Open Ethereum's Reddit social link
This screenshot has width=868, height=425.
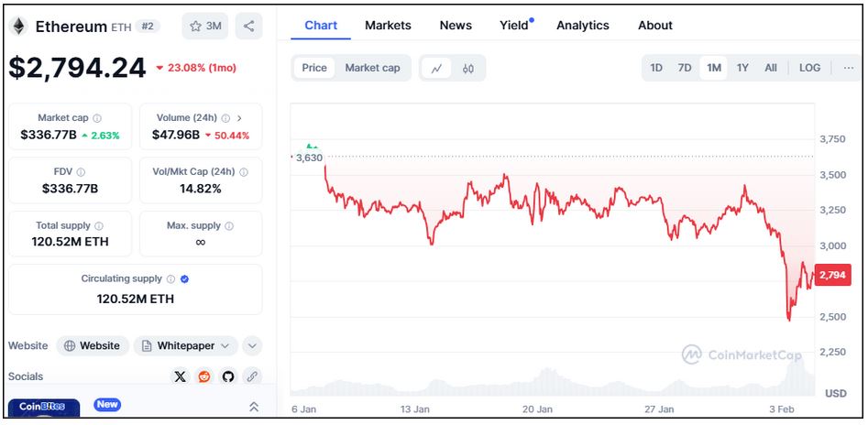[x=203, y=376]
